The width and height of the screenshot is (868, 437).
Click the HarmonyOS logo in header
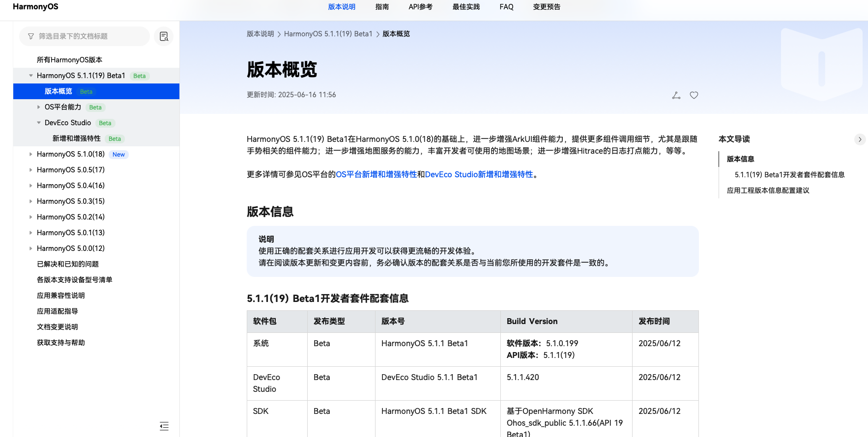tap(35, 7)
